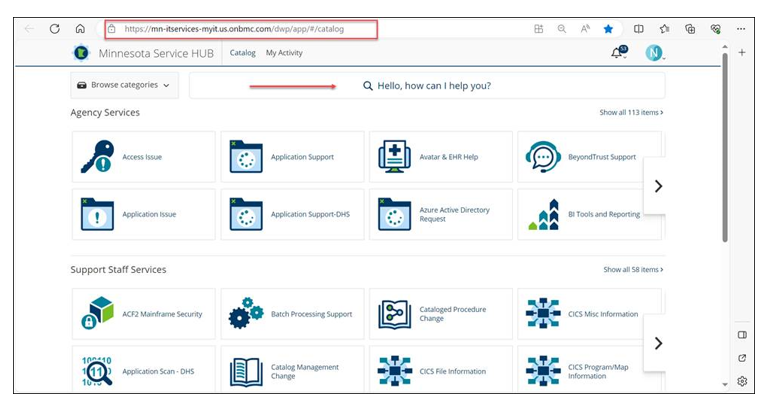This screenshot has height=407, width=771.
Task: Click the Minnesota Service HUB logo
Action: pyautogui.click(x=81, y=53)
